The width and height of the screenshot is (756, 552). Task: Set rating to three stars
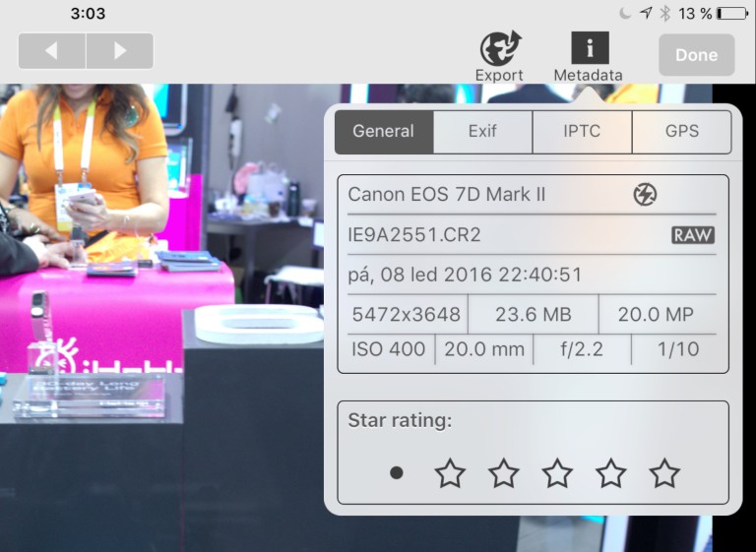pos(557,473)
